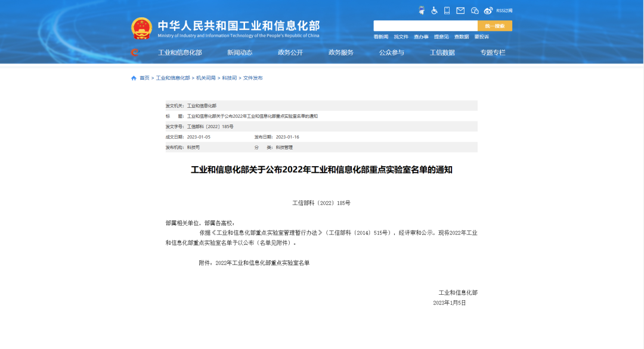Click the date 2023年1月5日 at bottom
Image resolution: width=644 pixels, height=349 pixels.
point(450,303)
